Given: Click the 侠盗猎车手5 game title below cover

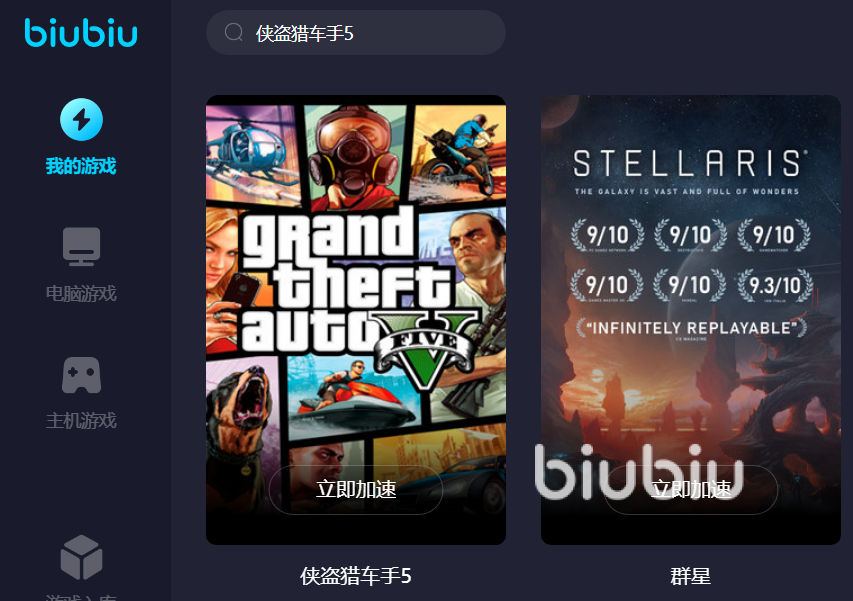Looking at the screenshot, I should [356, 576].
